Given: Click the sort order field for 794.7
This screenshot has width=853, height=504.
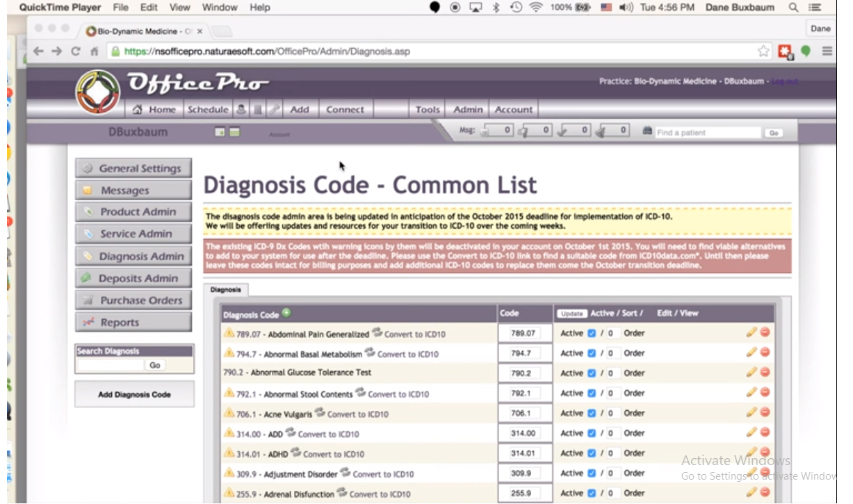Looking at the screenshot, I should click(x=612, y=353).
